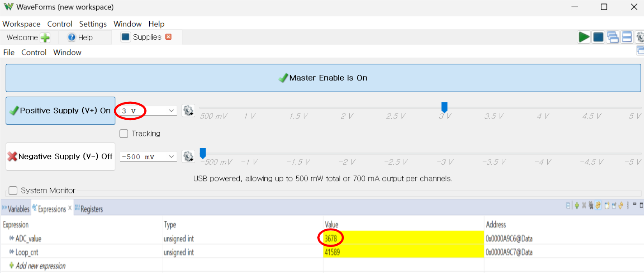
Task: Click the cascade windows icon in top toolbar
Action: [612, 37]
